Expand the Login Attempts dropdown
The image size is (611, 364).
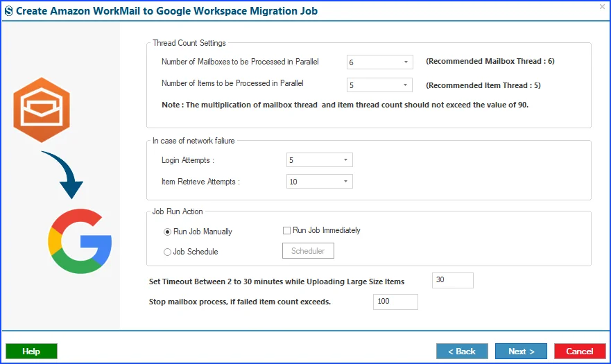coord(319,159)
